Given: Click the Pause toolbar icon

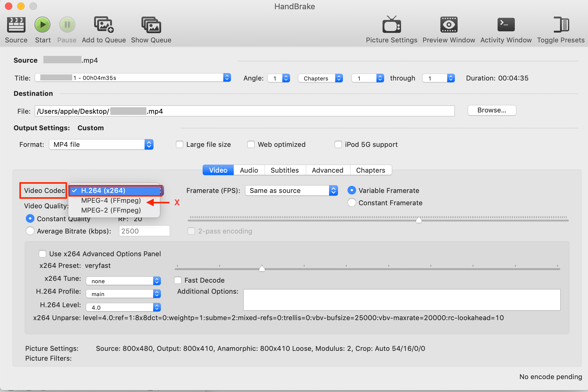Looking at the screenshot, I should [67, 25].
